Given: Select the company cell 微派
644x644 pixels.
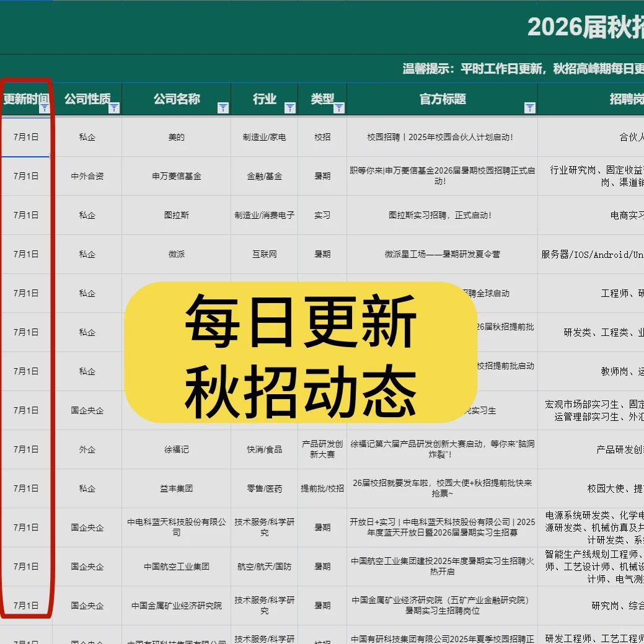Looking at the screenshot, I should pos(177,254).
